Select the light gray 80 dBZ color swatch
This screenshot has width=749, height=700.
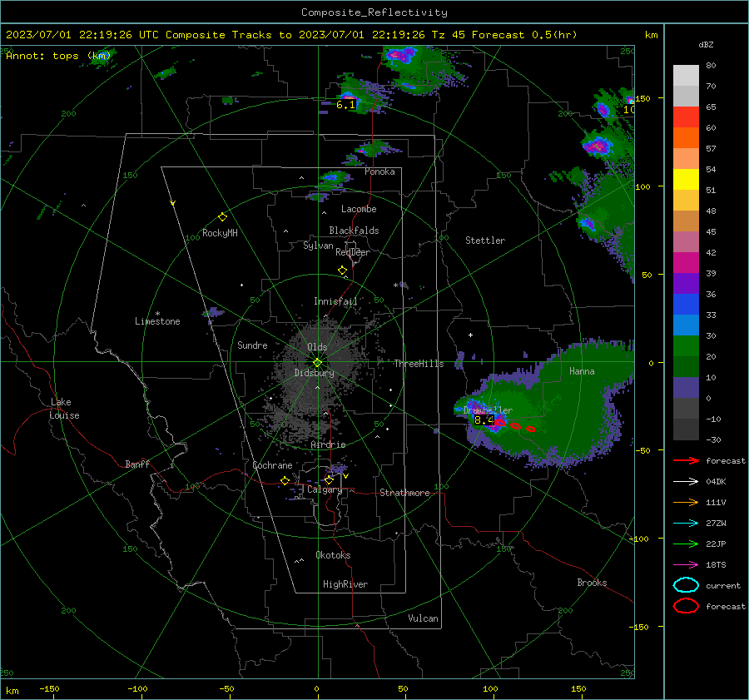pyautogui.click(x=686, y=76)
